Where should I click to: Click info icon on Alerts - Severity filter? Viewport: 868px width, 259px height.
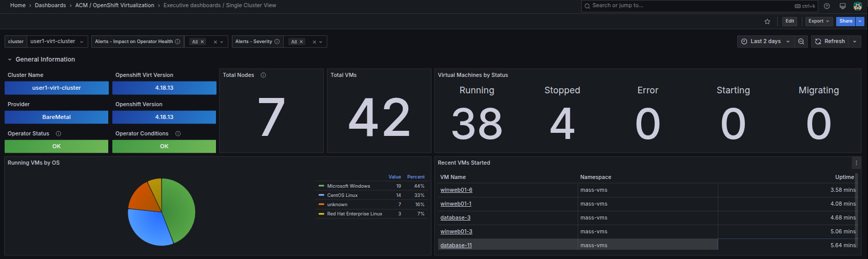pyautogui.click(x=277, y=42)
